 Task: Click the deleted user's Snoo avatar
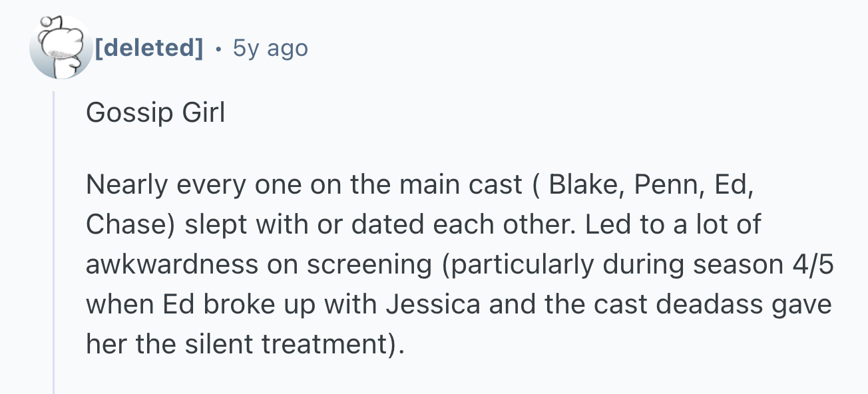coord(61,48)
